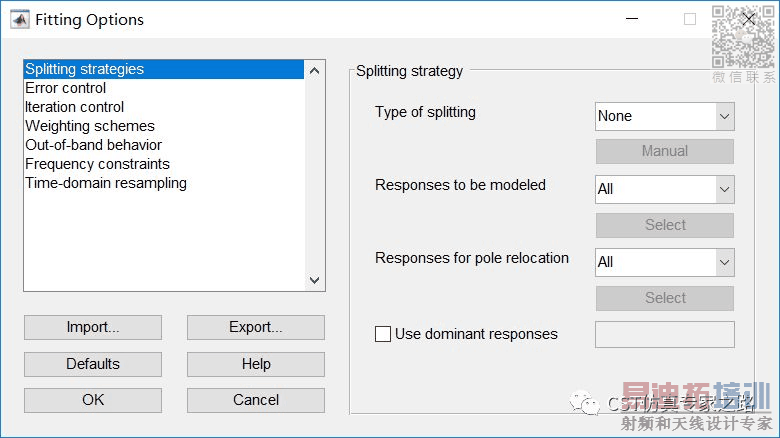The width and height of the screenshot is (780, 438).
Task: Open Responses for pole relocation dropdown
Action: 664,262
